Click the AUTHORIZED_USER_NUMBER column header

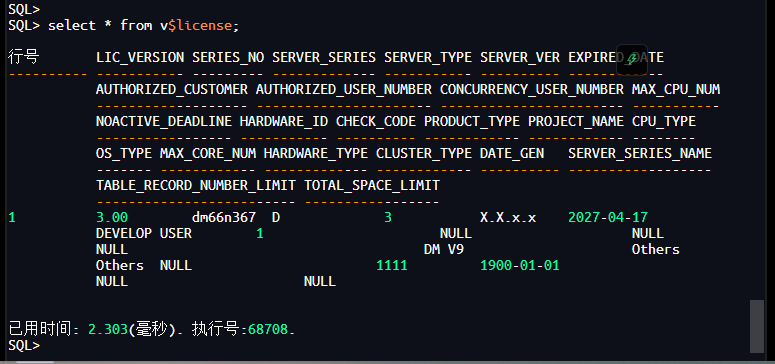(344, 90)
